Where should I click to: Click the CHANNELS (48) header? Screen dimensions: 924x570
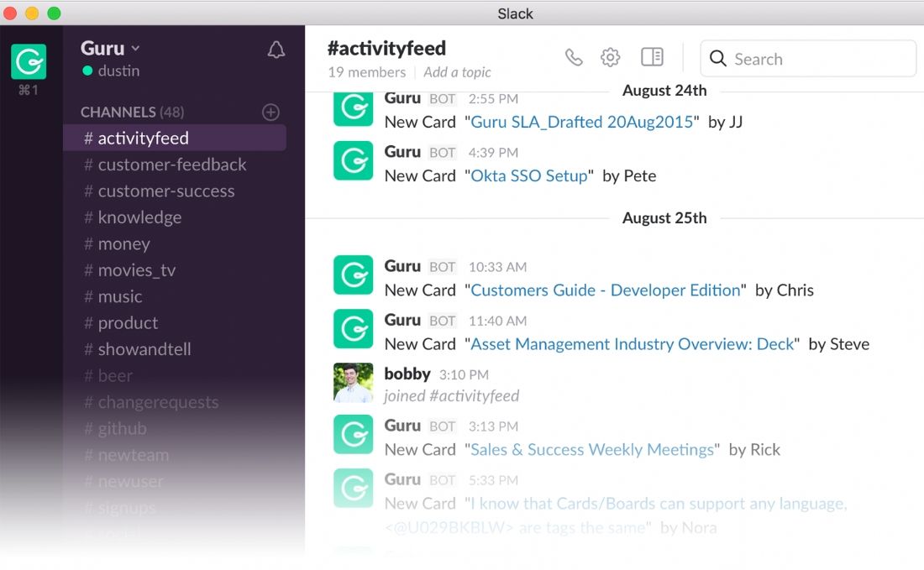132,112
